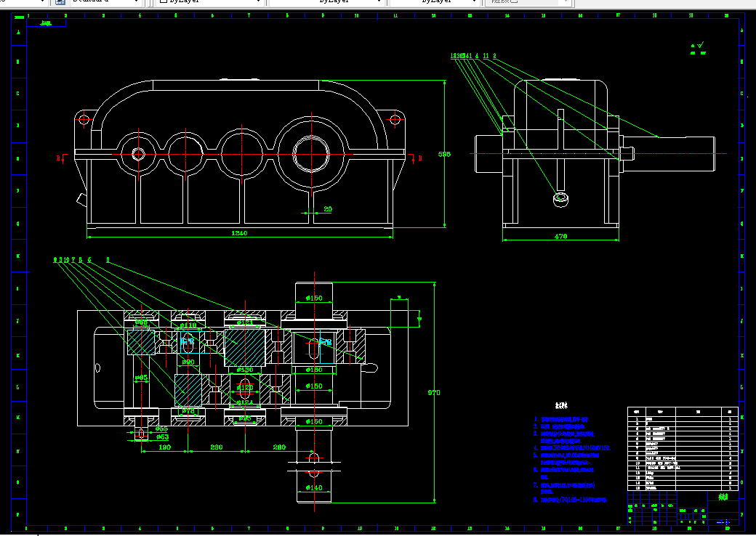The height and width of the screenshot is (536, 756).
Task: Select the output shaft bore circle in front view
Action: point(311,154)
